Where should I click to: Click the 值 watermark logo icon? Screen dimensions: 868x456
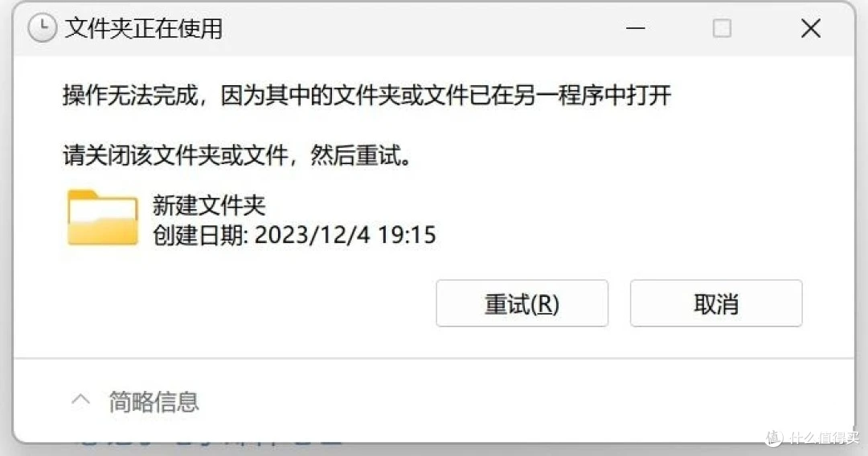click(x=775, y=438)
